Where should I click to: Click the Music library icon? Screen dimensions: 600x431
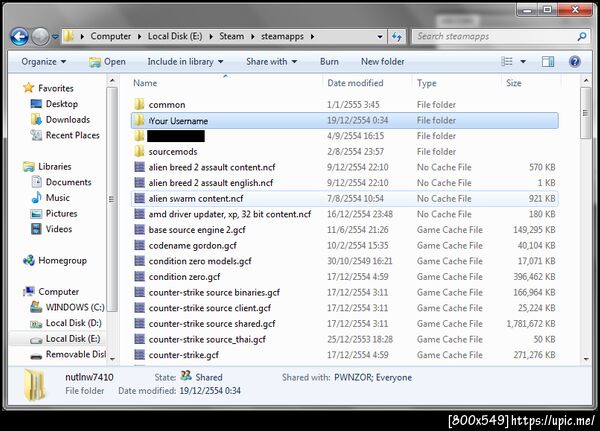click(36, 198)
